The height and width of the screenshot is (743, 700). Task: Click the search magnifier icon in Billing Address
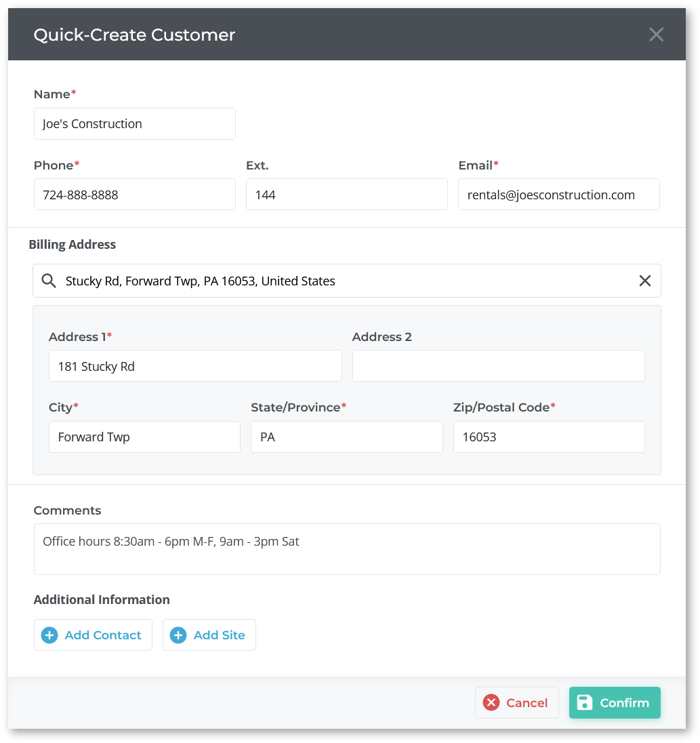pos(48,281)
